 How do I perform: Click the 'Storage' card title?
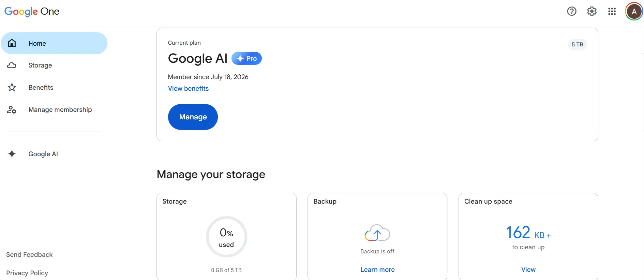[x=175, y=201]
